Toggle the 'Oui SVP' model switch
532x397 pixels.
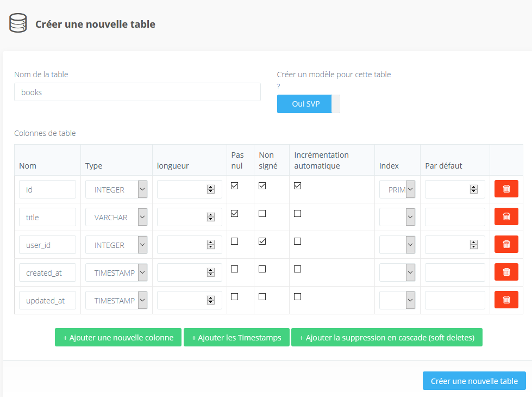(x=308, y=104)
